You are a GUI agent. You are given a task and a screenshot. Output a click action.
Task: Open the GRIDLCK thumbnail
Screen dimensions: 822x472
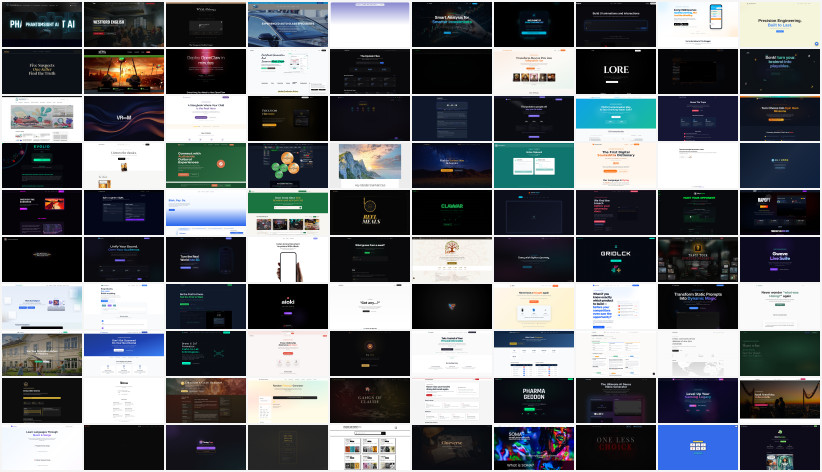point(616,260)
